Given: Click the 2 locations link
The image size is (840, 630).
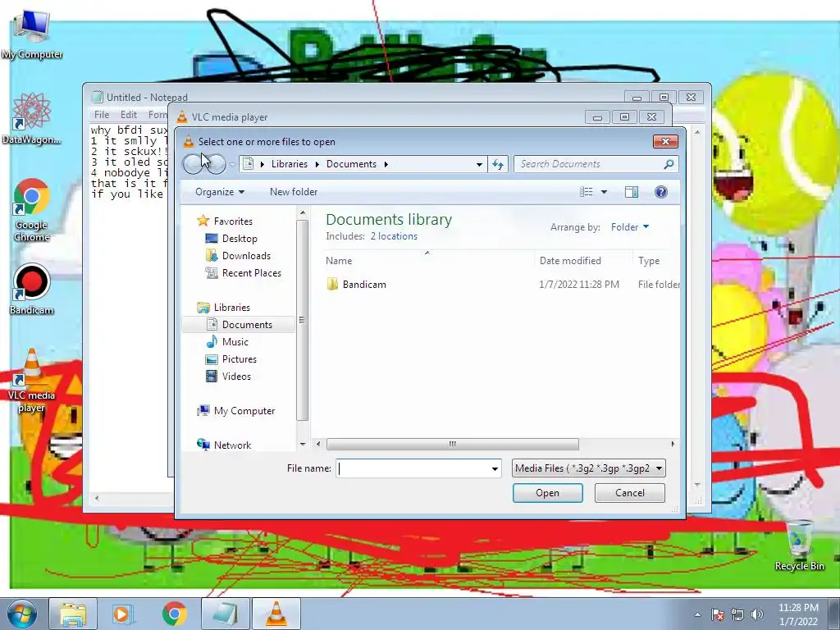Looking at the screenshot, I should coord(394,236).
